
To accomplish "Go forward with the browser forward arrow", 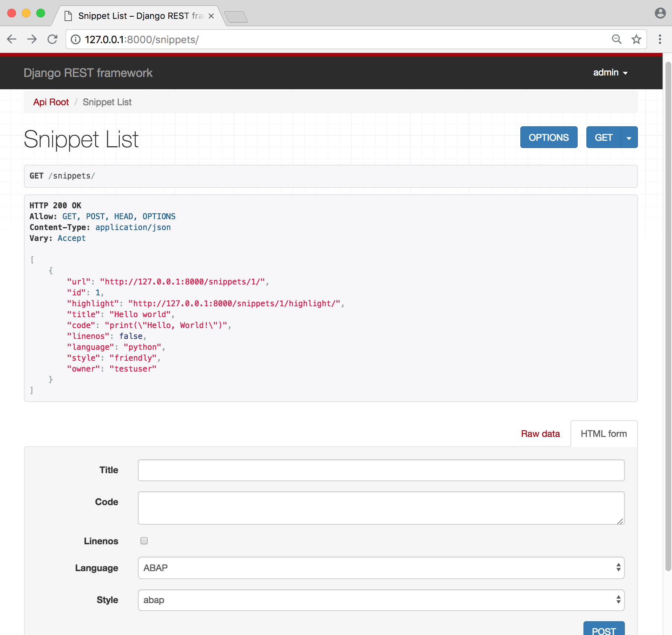I will (32, 39).
